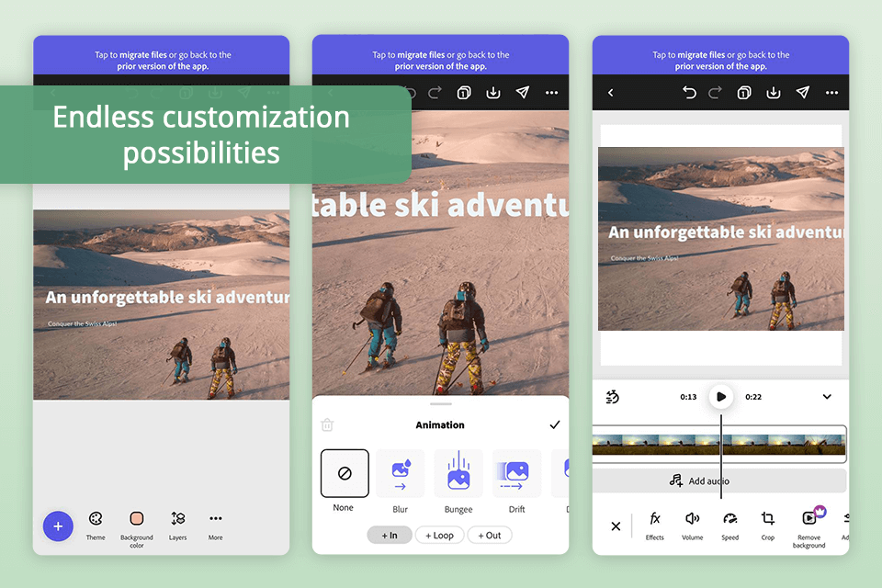Viewport: 882px width, 588px height.
Task: Open the Speed tool
Action: point(730,526)
